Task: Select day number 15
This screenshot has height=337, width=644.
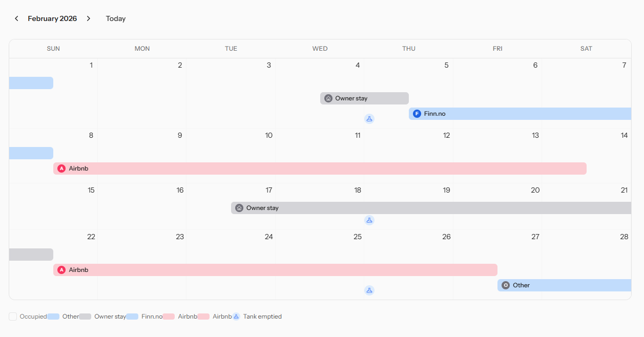Action: click(91, 190)
